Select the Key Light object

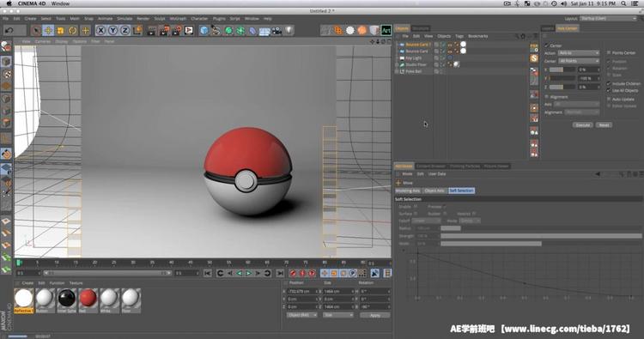[414, 58]
